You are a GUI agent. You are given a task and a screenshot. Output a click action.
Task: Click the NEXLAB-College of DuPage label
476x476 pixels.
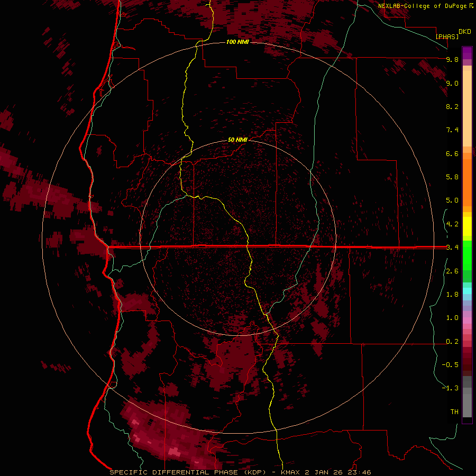tap(422, 6)
